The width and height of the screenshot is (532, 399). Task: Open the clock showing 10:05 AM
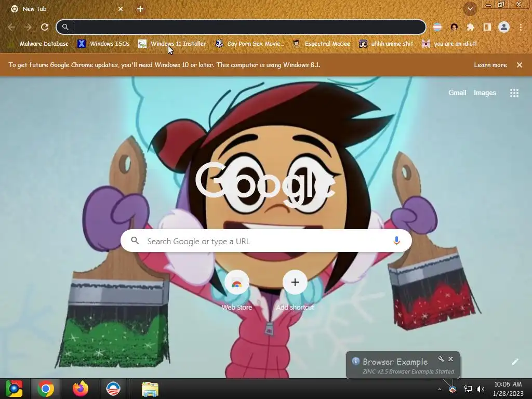click(x=508, y=389)
